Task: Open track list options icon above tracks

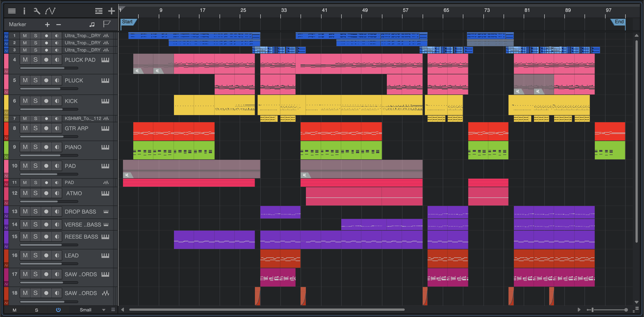Action: tap(99, 11)
